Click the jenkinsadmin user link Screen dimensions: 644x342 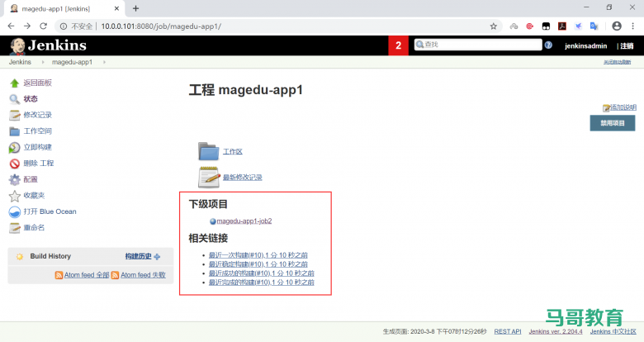585,46
